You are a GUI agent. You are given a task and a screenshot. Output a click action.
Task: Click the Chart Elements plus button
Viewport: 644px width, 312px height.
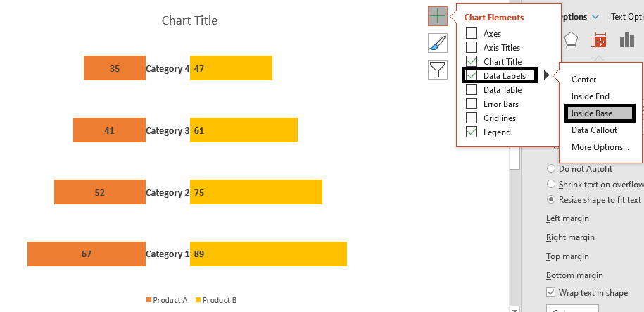(x=437, y=16)
